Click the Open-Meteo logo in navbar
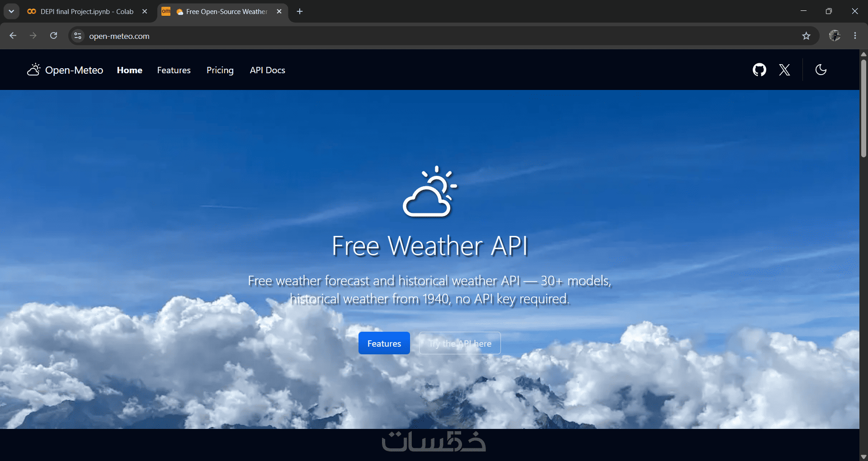The height and width of the screenshot is (461, 868). 65,70
